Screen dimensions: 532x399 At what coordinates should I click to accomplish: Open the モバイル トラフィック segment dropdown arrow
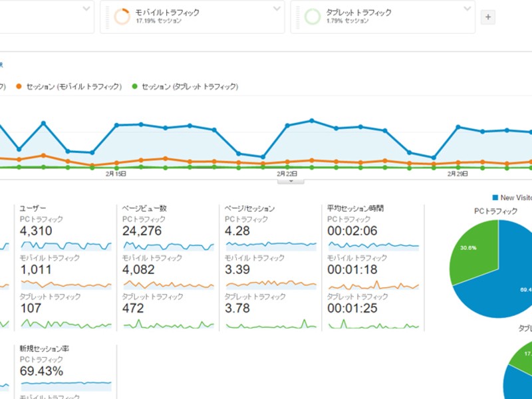pos(276,9)
